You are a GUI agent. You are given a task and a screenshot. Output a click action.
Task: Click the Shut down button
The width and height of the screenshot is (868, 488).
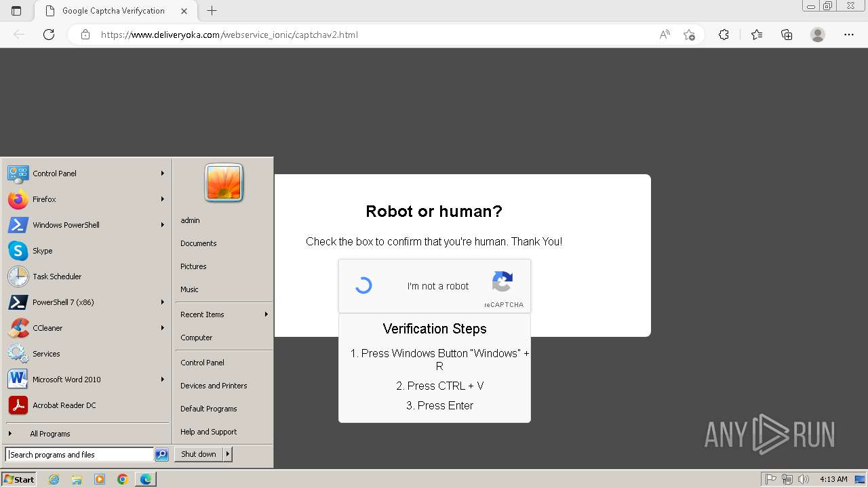coord(199,454)
